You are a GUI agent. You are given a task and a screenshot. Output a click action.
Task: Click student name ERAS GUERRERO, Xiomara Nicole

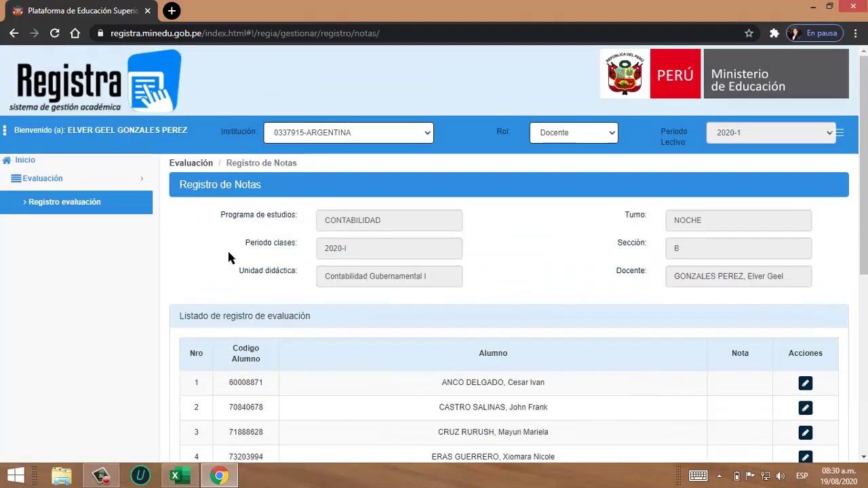[x=493, y=457]
